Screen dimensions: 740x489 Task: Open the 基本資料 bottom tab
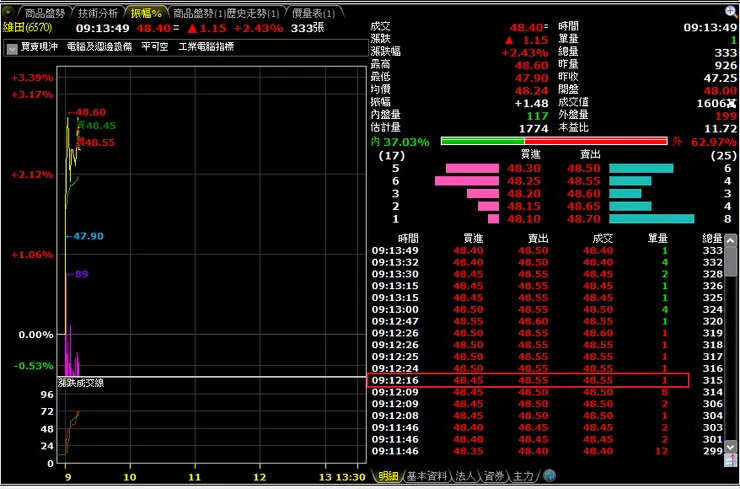point(427,476)
